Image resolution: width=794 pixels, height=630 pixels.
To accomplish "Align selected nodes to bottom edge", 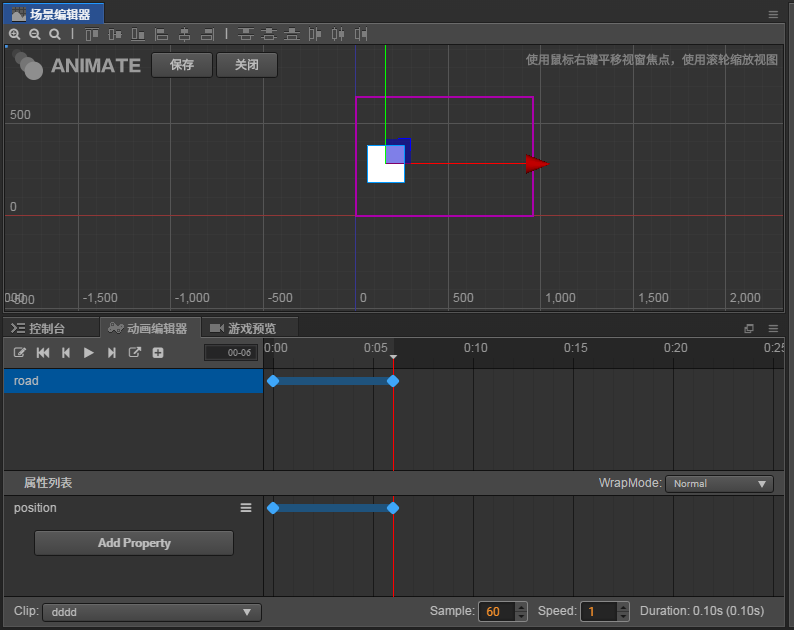I will tap(138, 34).
